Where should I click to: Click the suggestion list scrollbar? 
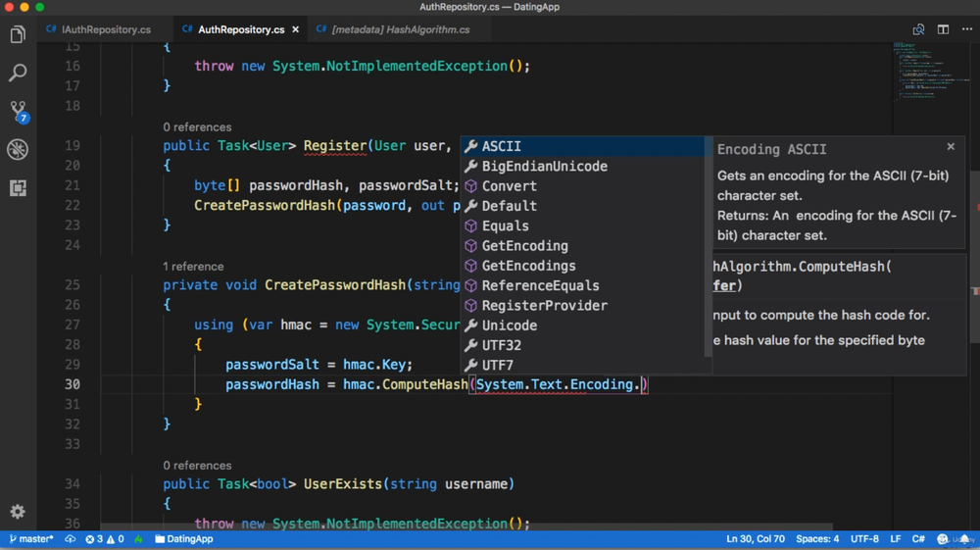708,247
